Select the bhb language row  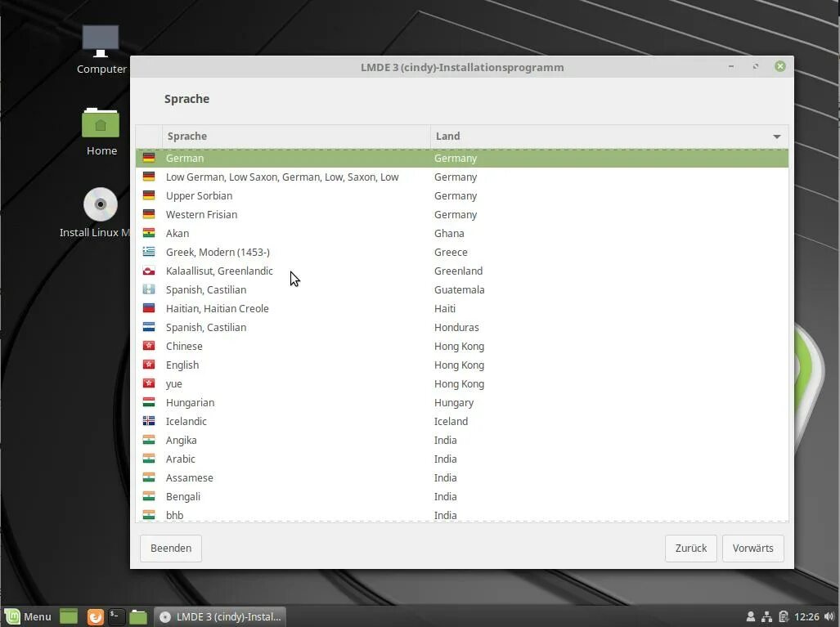tap(462, 514)
